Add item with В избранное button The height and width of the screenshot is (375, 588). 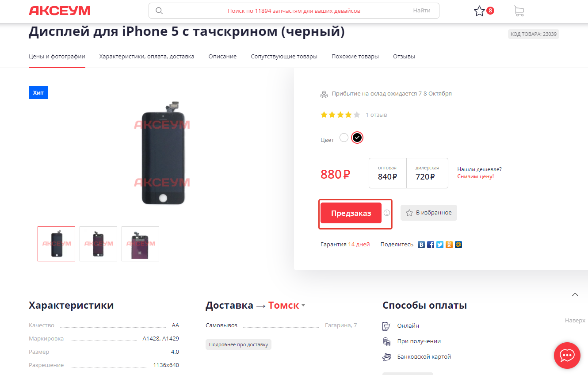click(x=429, y=213)
